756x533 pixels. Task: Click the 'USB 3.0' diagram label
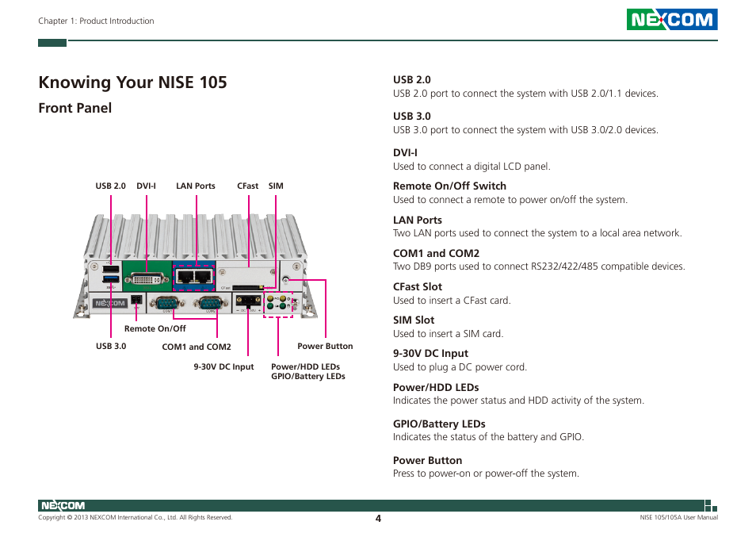click(x=111, y=347)
